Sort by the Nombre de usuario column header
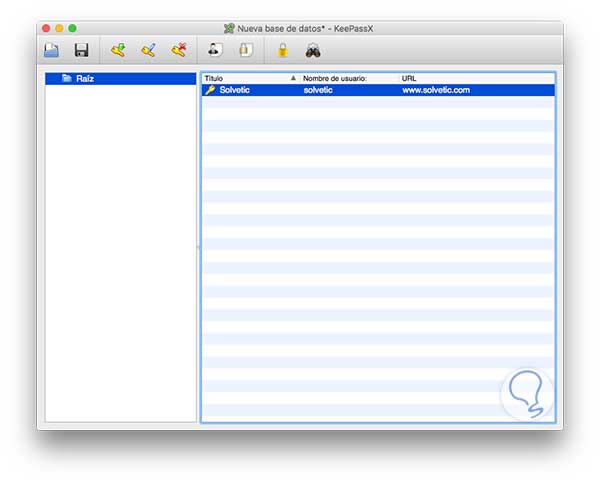 coord(349,78)
